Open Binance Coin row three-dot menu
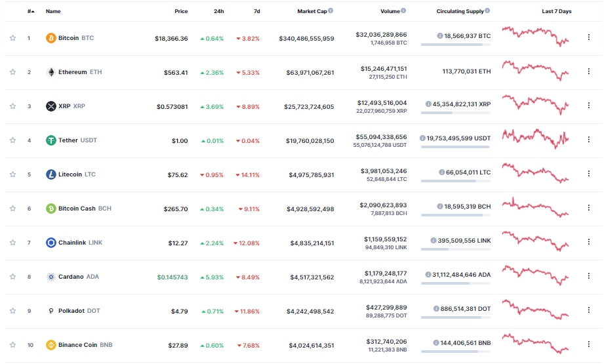The image size is (604, 364). click(589, 344)
